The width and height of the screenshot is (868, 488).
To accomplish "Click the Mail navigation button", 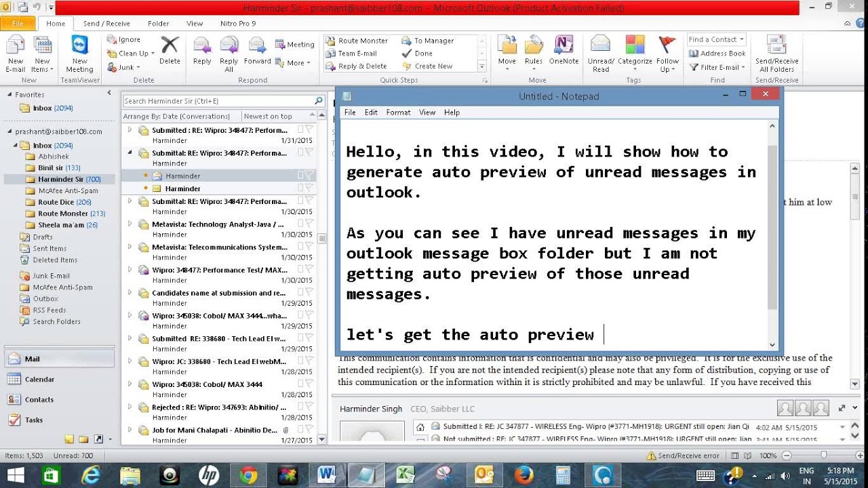I will click(60, 359).
